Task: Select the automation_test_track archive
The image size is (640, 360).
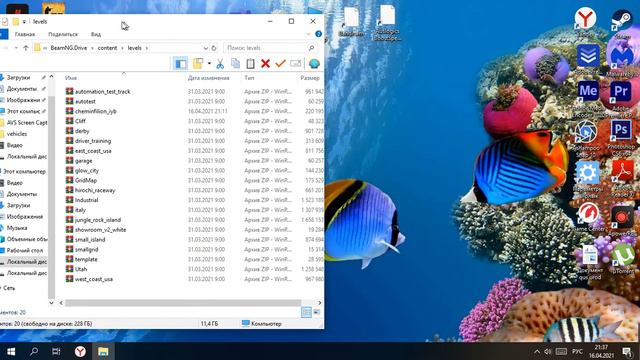Action: [102, 91]
